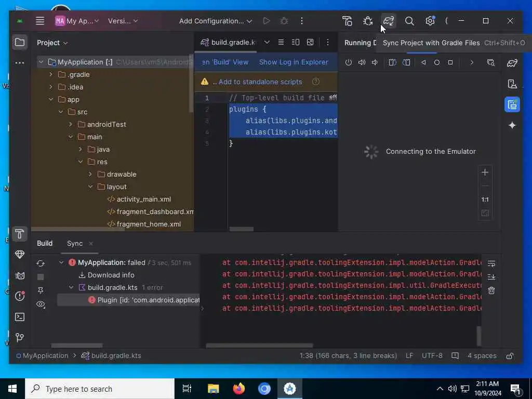Click the Debug configuration bug button

[x=284, y=21]
